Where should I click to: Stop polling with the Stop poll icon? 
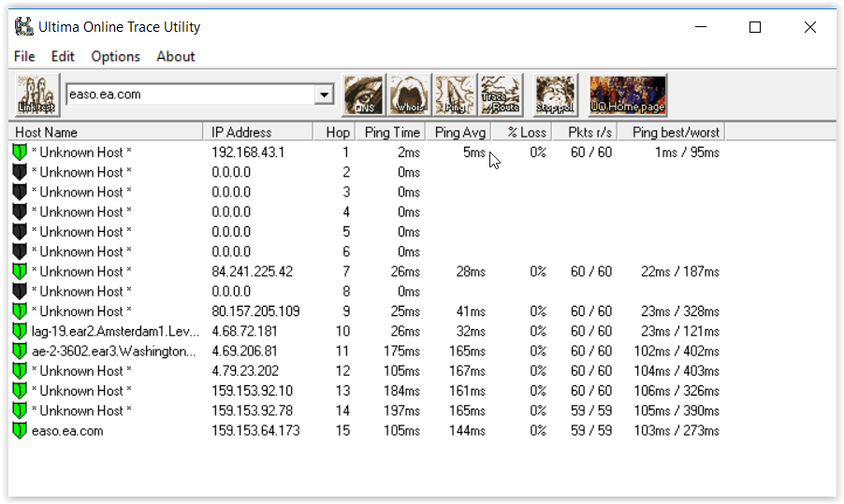point(556,94)
